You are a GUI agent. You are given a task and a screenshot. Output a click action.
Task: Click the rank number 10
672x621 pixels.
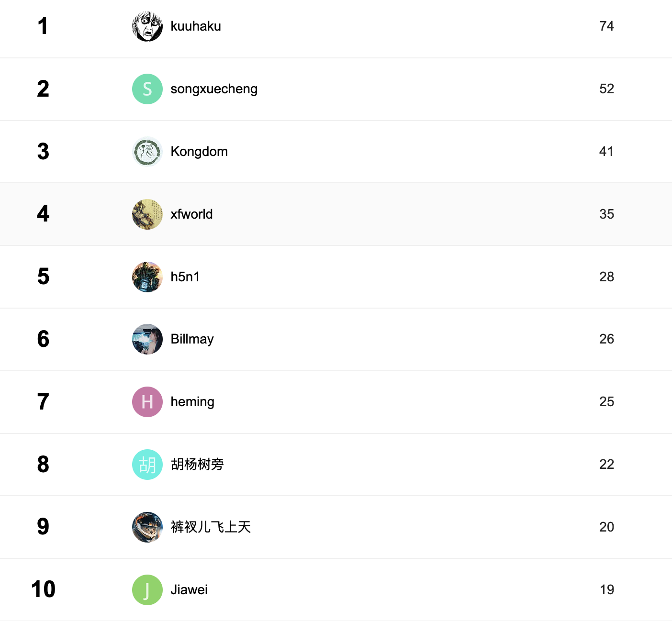[43, 589]
